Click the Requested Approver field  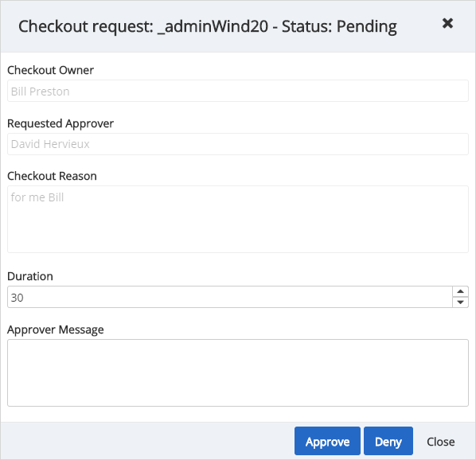(x=238, y=144)
